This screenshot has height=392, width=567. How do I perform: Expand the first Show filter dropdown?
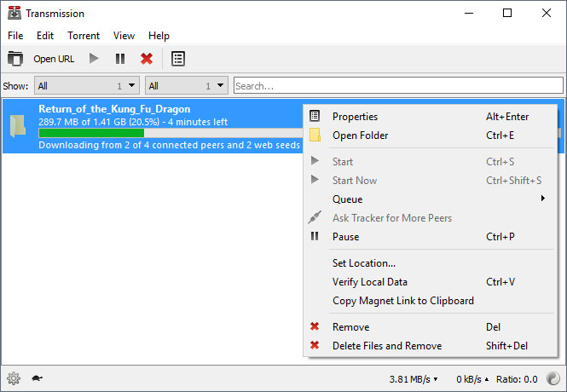(x=86, y=85)
